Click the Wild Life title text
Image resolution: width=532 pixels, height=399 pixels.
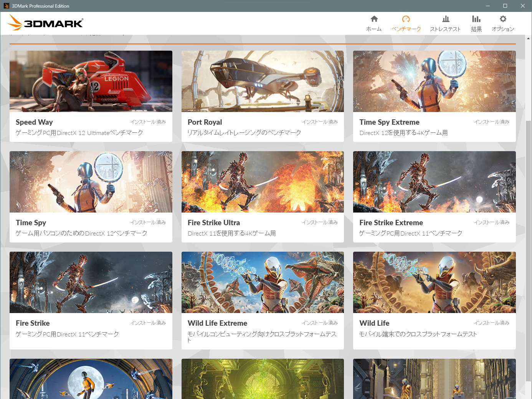pos(374,323)
